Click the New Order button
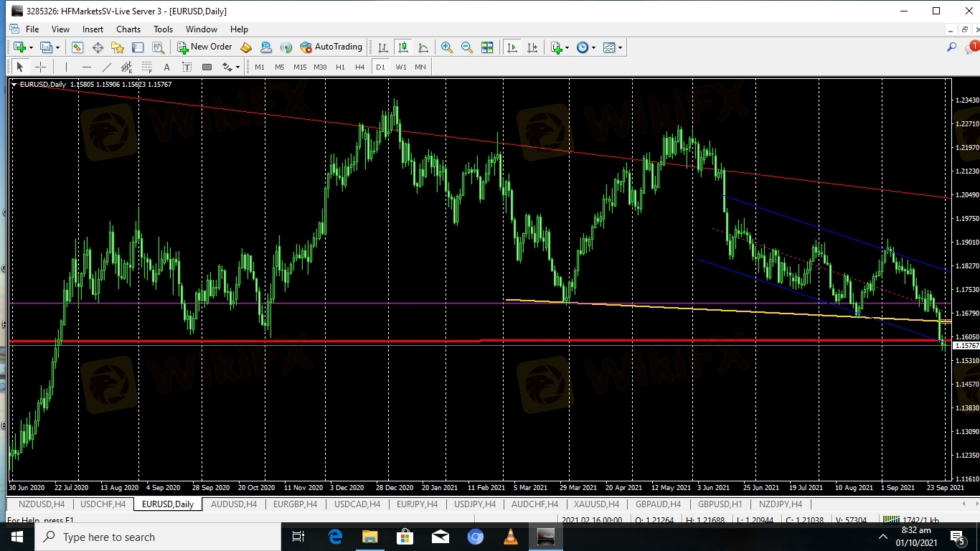Viewport: 980px width, 551px height. click(x=205, y=47)
